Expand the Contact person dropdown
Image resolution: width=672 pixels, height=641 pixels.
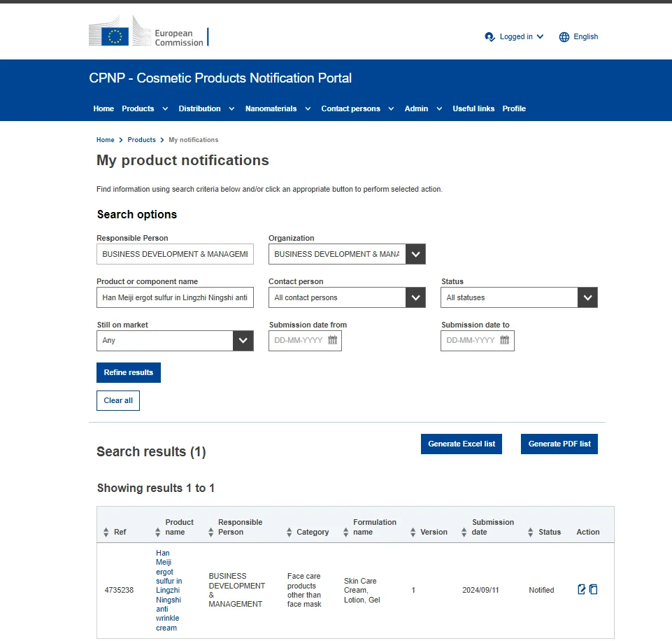[415, 297]
